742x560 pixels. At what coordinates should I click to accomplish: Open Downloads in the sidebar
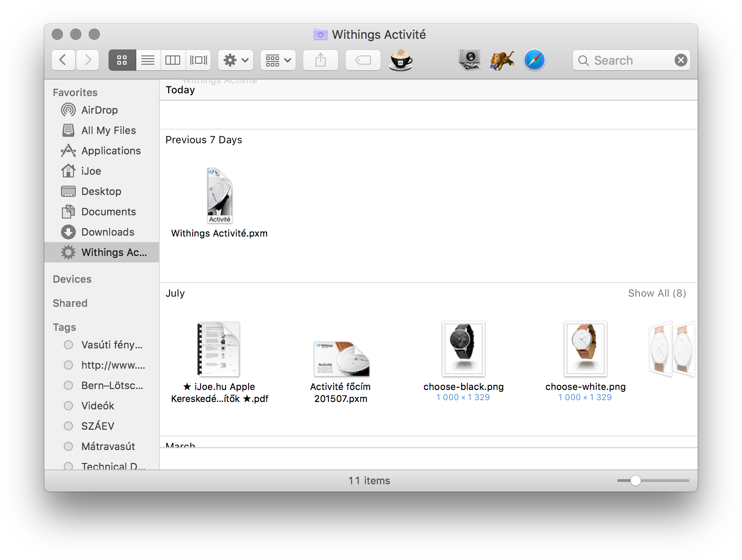[x=102, y=232]
